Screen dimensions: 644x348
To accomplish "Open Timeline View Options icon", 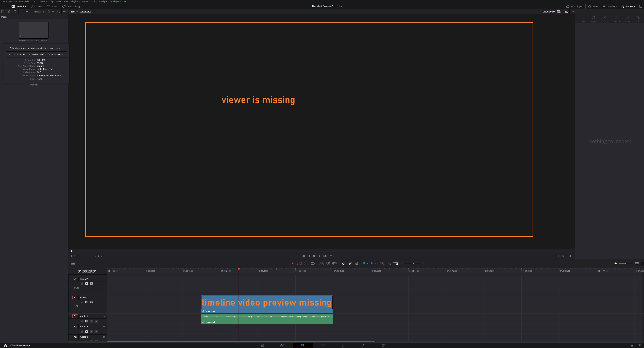I will pos(73,263).
